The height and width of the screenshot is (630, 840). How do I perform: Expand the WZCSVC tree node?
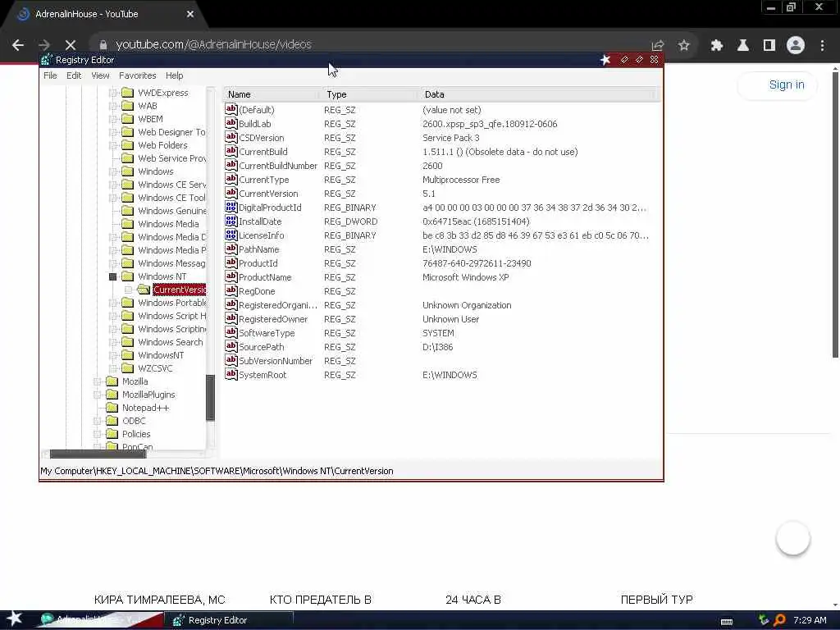point(112,368)
